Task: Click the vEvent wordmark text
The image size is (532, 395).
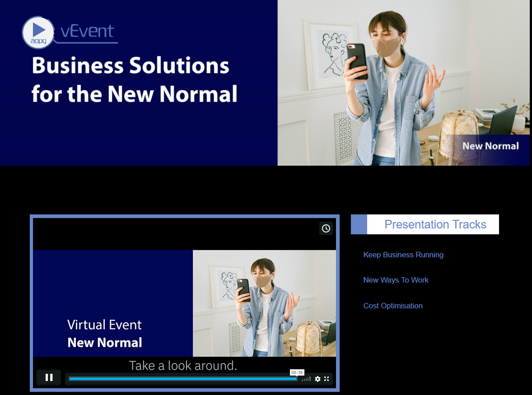Action: click(87, 31)
